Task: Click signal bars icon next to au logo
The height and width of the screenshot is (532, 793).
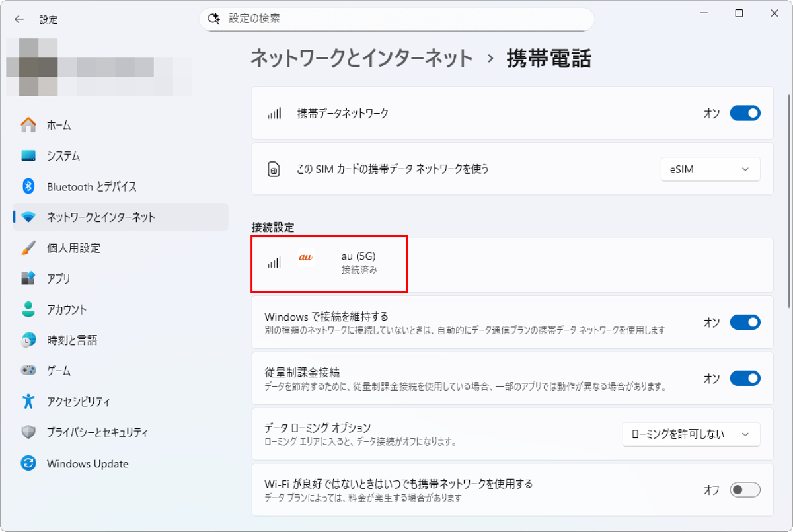Action: [274, 262]
